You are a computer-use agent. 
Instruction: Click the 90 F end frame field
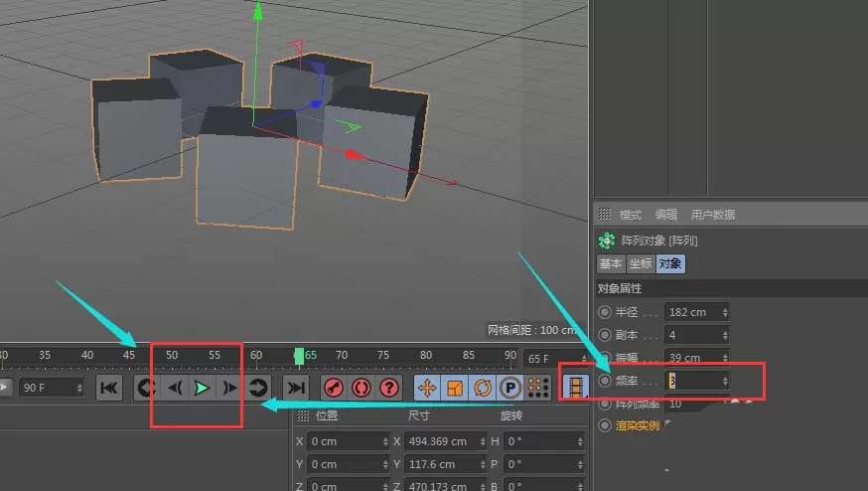click(52, 388)
